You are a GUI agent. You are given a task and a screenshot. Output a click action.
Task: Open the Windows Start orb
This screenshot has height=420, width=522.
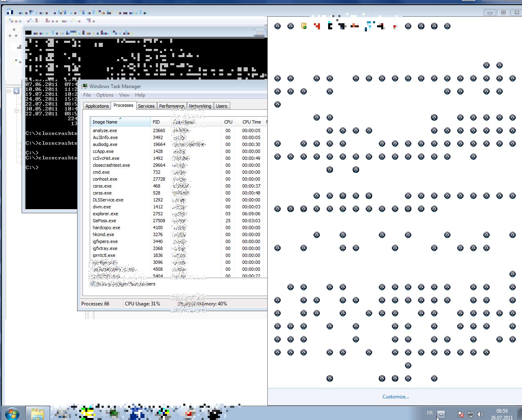tap(11, 413)
